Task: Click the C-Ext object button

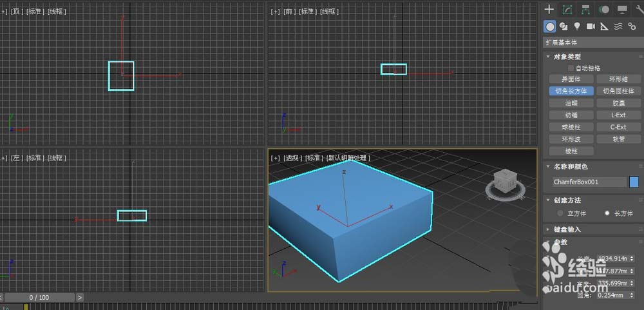Action: (618, 127)
